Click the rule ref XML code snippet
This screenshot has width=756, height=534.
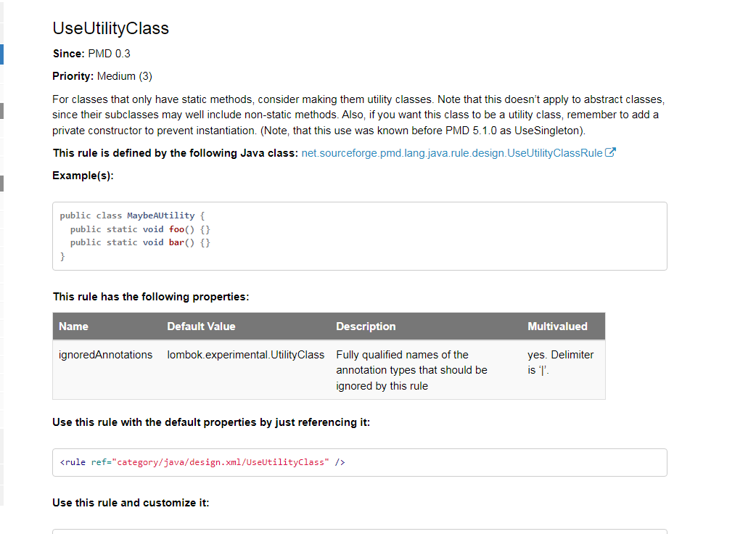pos(202,462)
